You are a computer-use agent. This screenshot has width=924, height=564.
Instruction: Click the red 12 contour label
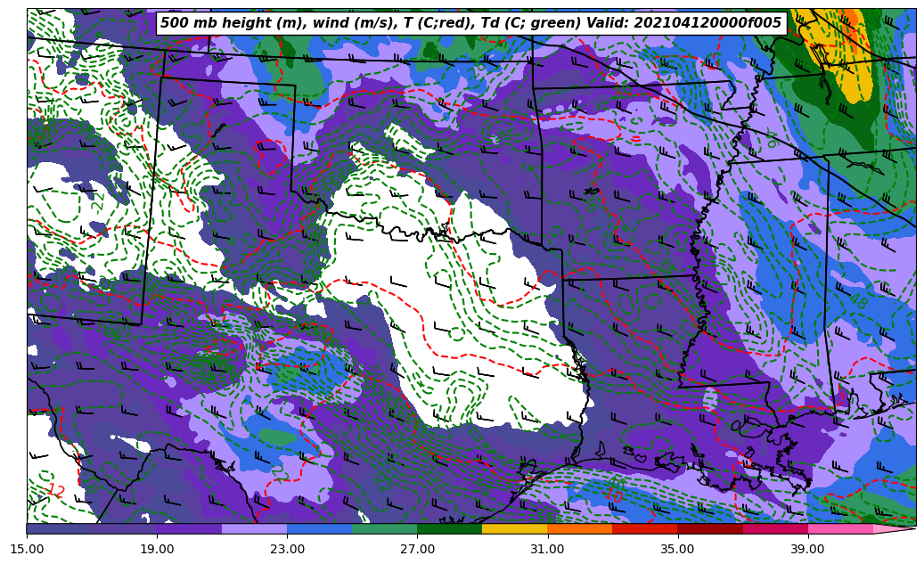click(x=55, y=490)
